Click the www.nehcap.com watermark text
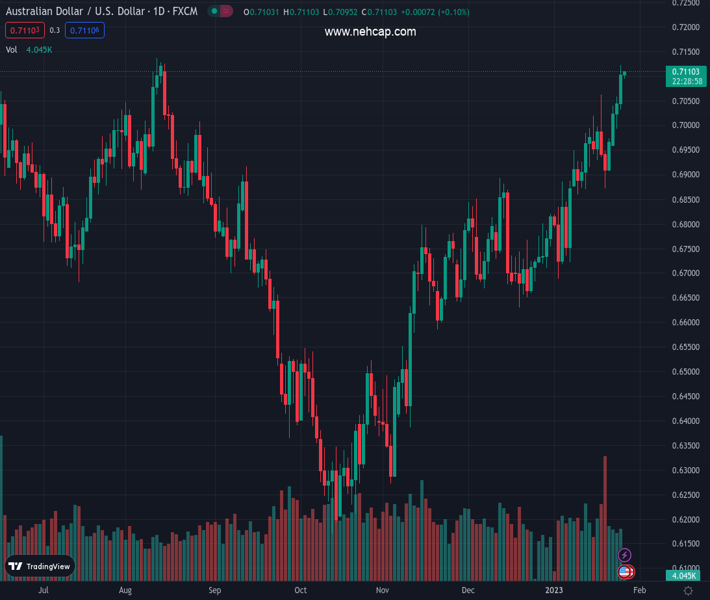The height and width of the screenshot is (600, 710). [370, 32]
